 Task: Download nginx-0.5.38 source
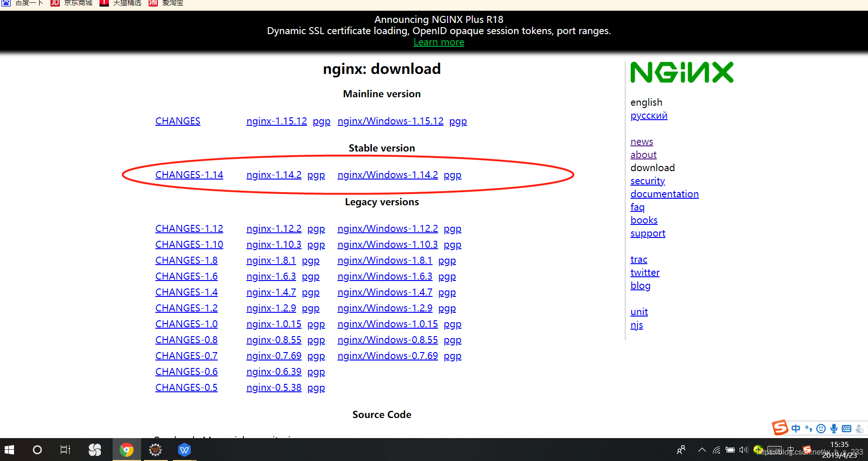click(x=274, y=388)
